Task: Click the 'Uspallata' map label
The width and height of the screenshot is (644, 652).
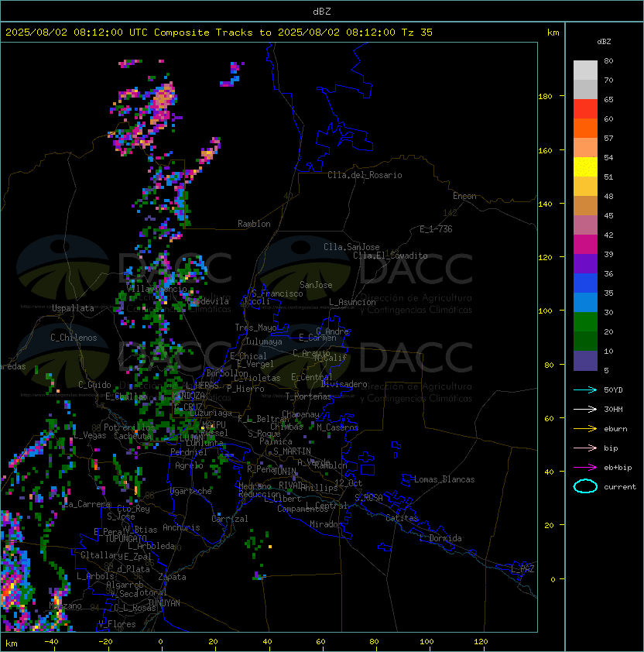Action: pos(74,308)
